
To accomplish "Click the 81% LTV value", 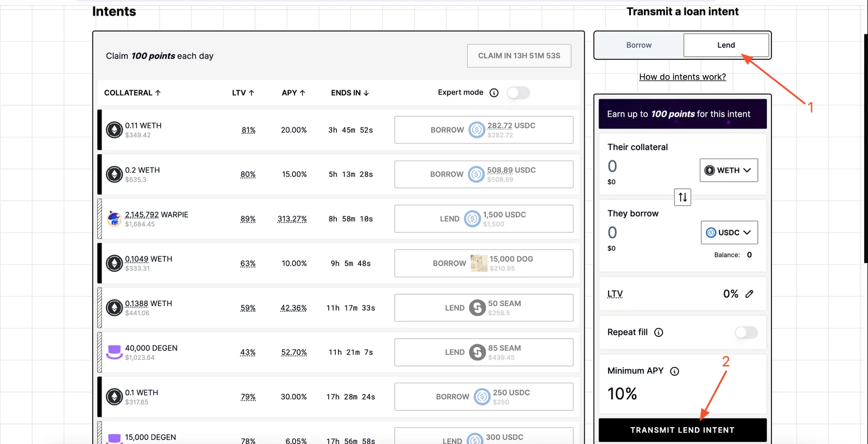I will (248, 130).
